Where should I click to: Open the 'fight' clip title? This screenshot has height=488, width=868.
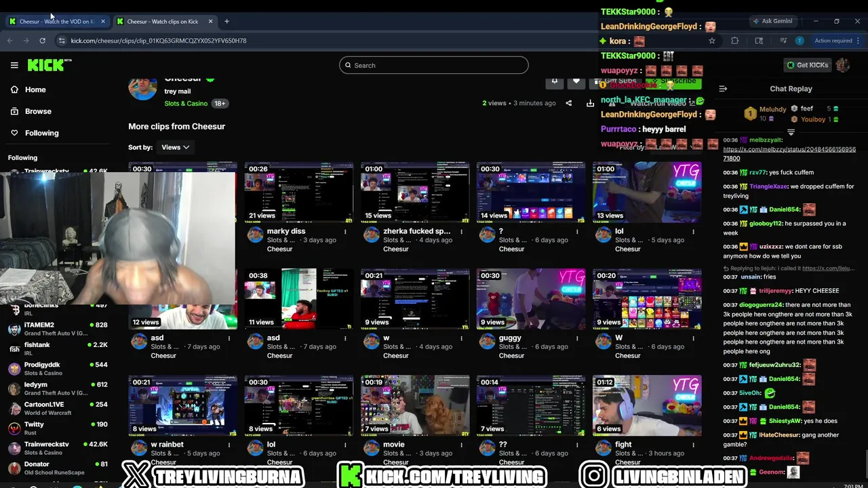pyautogui.click(x=623, y=445)
